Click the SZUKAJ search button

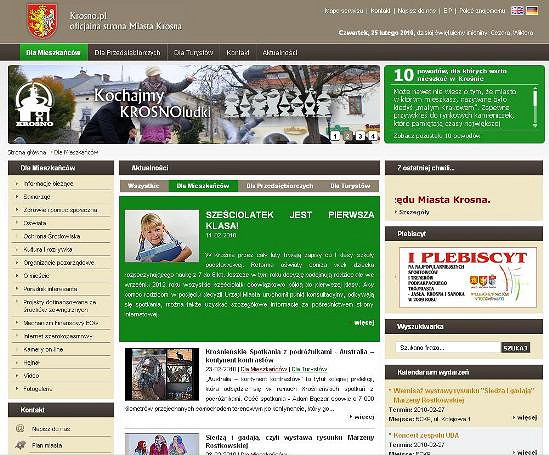coord(515,348)
